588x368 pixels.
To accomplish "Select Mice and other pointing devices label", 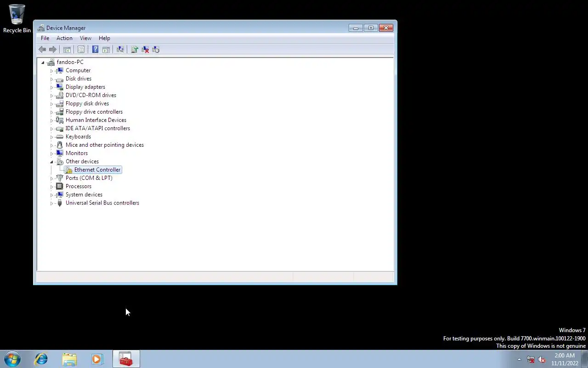I will [105, 145].
